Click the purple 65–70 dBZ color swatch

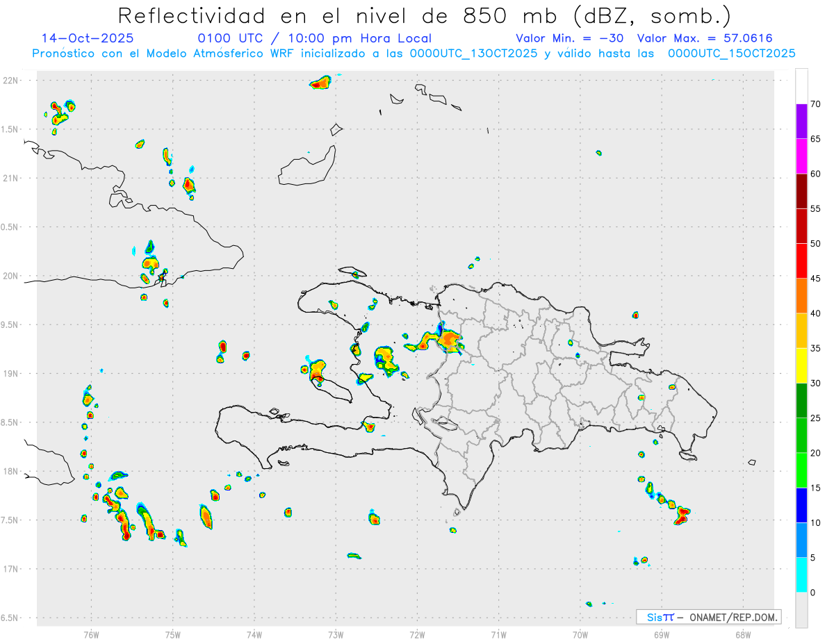coord(801,122)
